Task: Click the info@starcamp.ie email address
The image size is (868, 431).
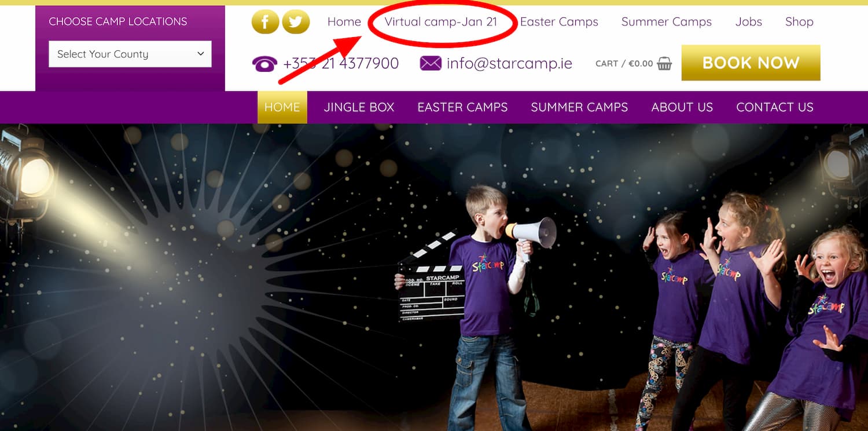Action: coord(509,63)
